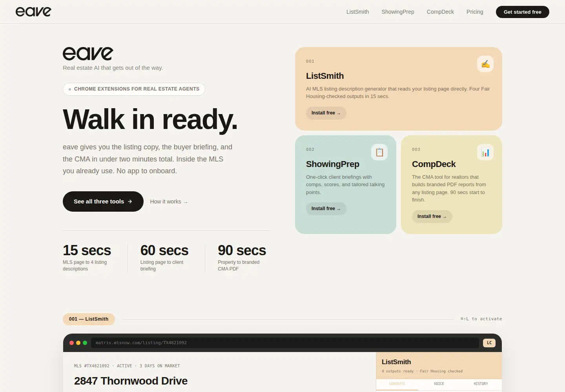This screenshot has height=392, width=565.
Task: Click the 2847 Thornwood Drive listing title
Action: pyautogui.click(x=131, y=381)
